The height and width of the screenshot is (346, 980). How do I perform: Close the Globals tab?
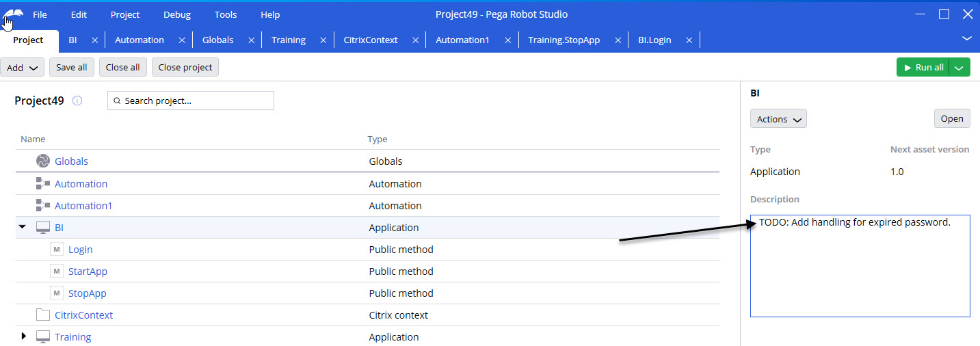252,40
